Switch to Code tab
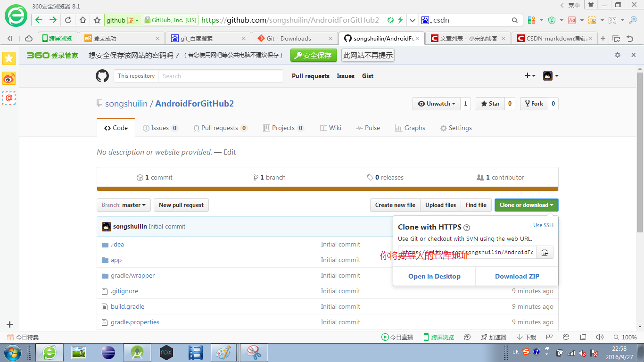This screenshot has height=362, width=644. click(x=116, y=128)
